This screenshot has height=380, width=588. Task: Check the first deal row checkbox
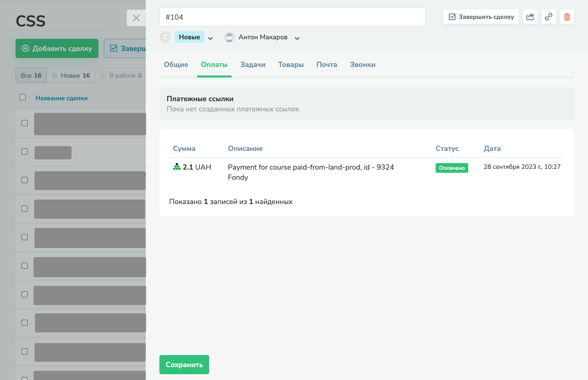(25, 123)
